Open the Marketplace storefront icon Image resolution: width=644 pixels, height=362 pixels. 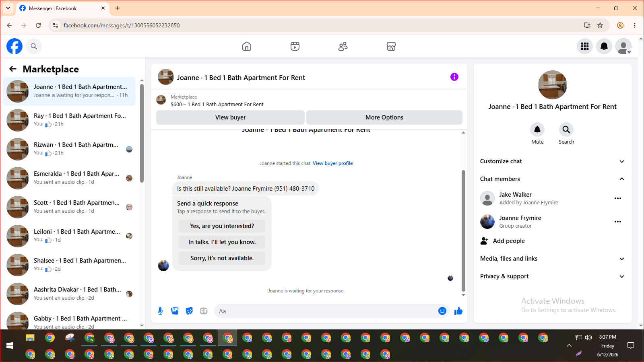pyautogui.click(x=391, y=46)
